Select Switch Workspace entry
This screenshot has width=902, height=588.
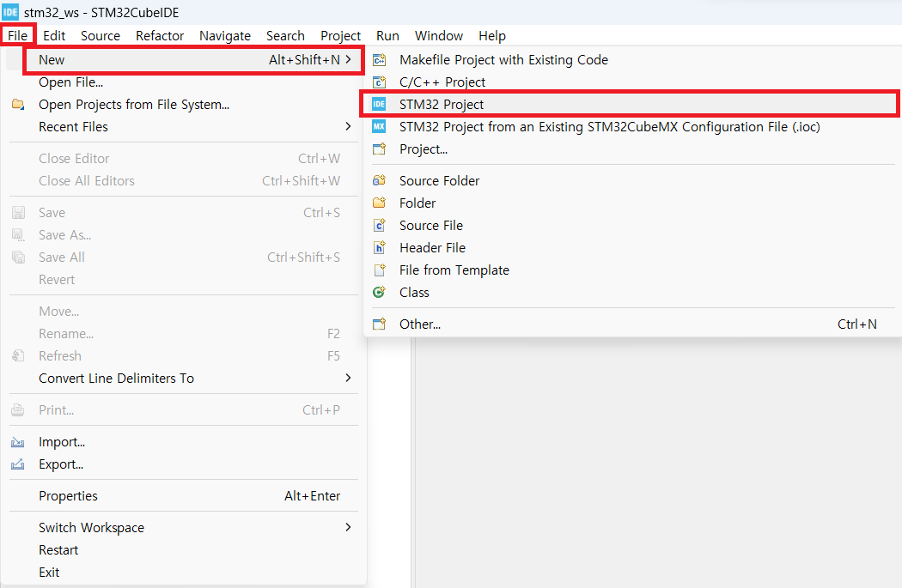(184, 527)
